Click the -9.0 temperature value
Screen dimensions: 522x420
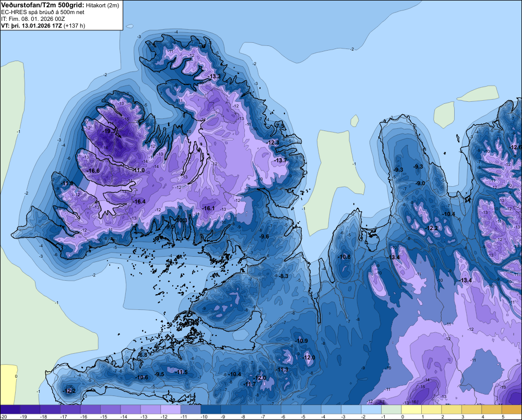point(420,183)
